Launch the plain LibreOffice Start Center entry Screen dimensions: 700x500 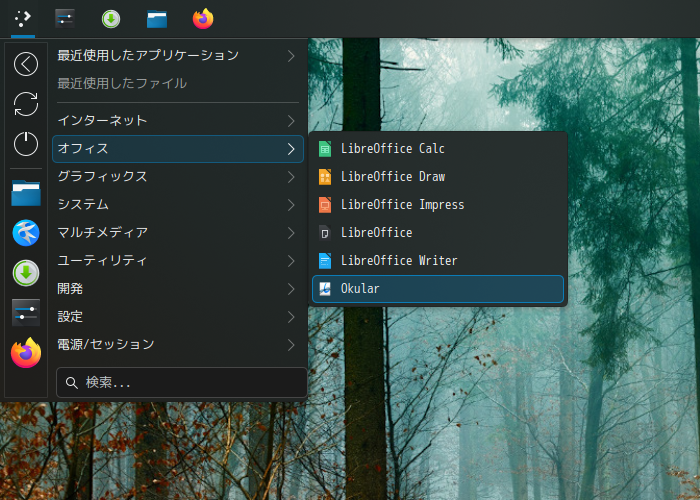pyautogui.click(x=438, y=233)
